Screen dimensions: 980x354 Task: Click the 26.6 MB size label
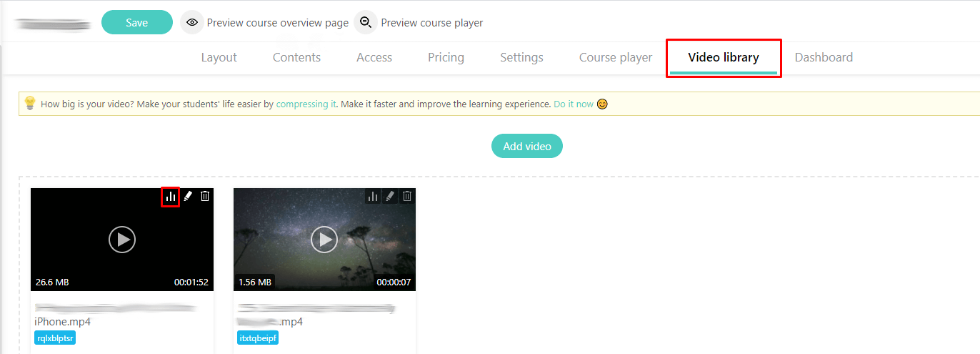point(52,282)
